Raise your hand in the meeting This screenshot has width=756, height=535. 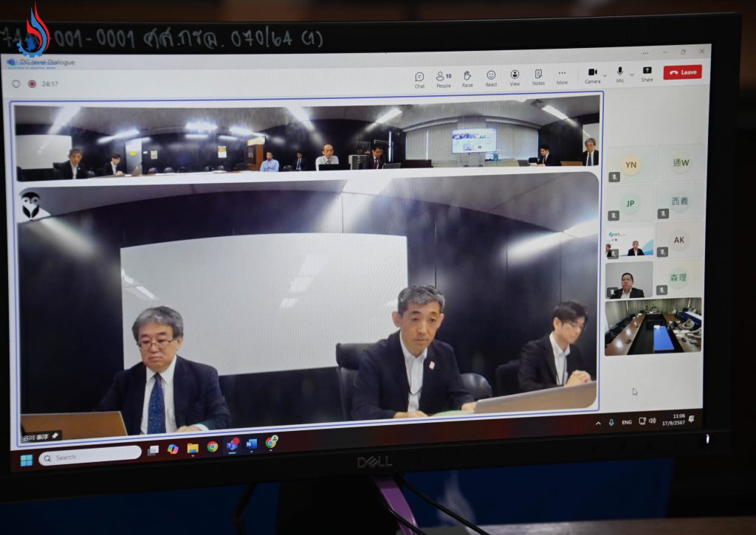(467, 78)
